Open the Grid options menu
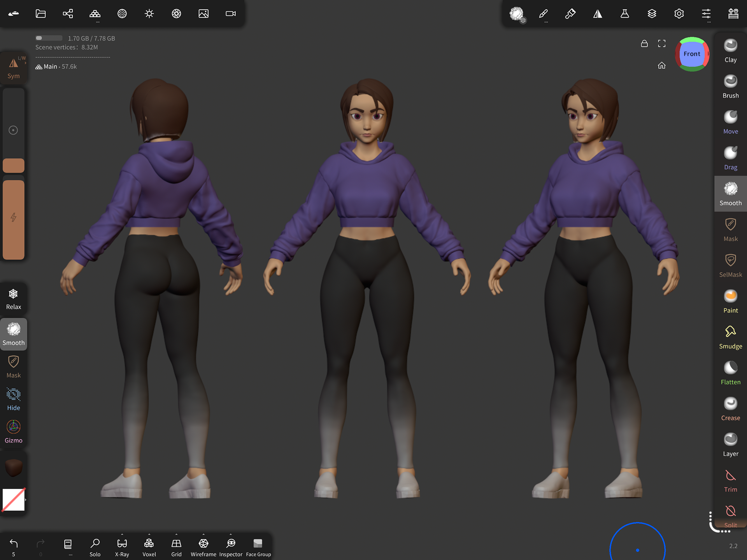Image resolution: width=747 pixels, height=560 pixels. [x=176, y=535]
